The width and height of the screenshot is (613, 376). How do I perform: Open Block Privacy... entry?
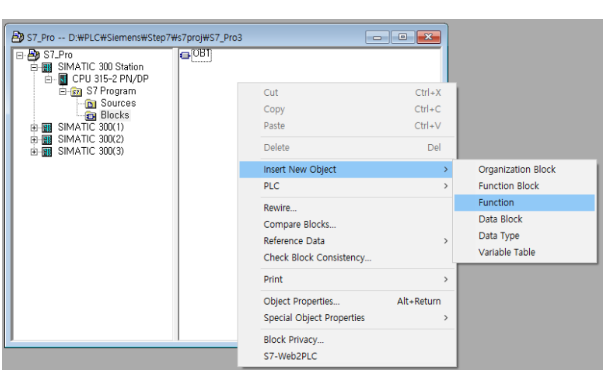click(x=347, y=340)
